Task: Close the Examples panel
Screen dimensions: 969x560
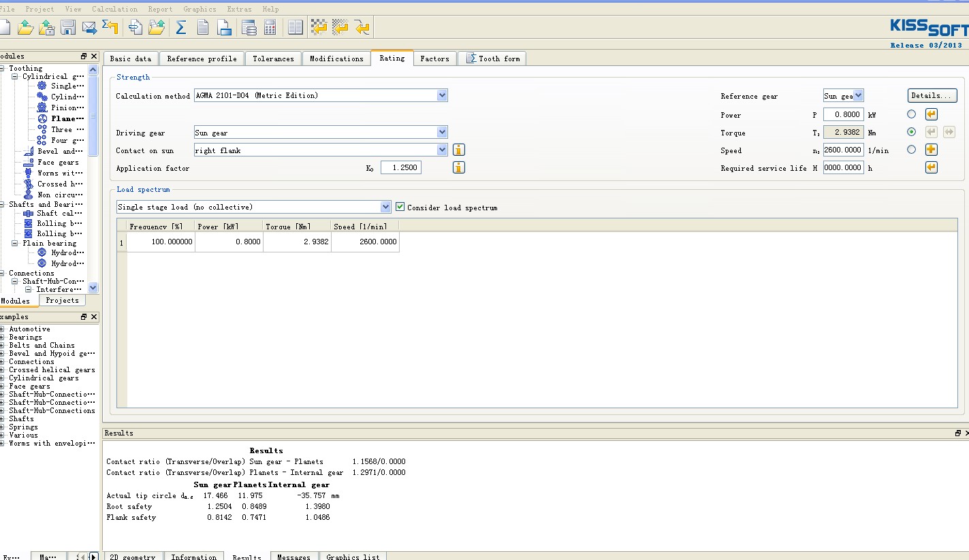Action: coord(94,317)
